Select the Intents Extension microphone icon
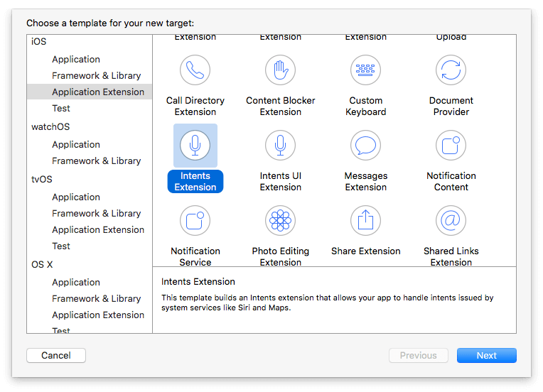 [x=195, y=146]
